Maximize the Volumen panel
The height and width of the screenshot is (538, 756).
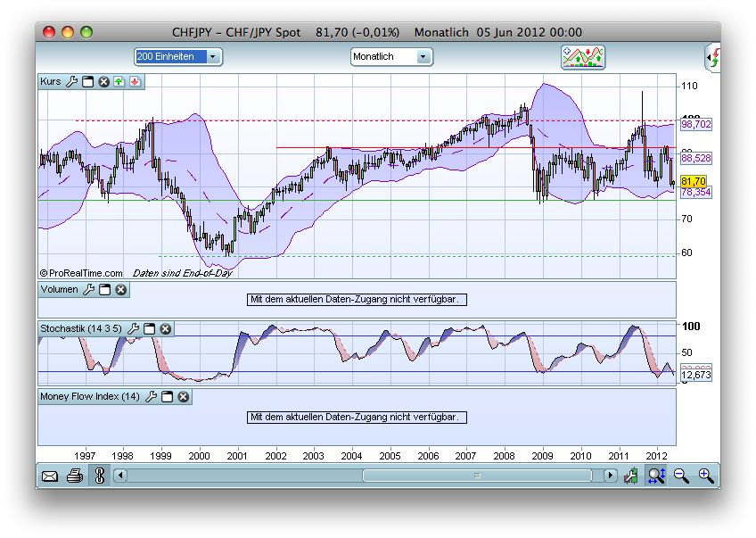(104, 289)
